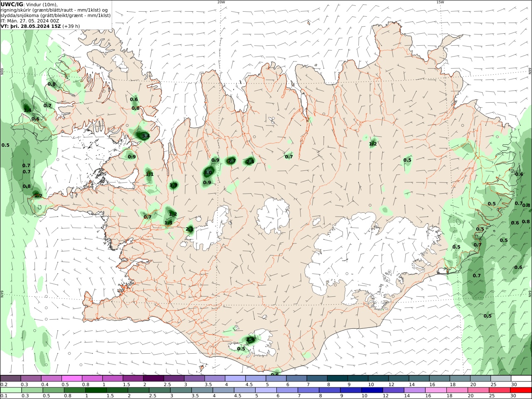The width and height of the screenshot is (532, 399).
Task: Pick top-row lavender swatch between 4 and 4.5
Action: (x=235, y=378)
